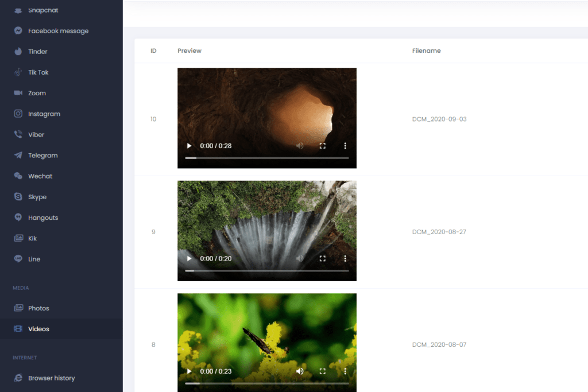The image size is (588, 392).
Task: Open more options on butterfly video
Action: coord(345,371)
